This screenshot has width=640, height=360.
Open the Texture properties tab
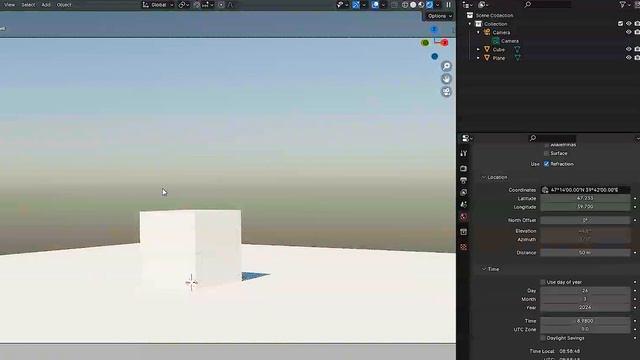coord(463,247)
